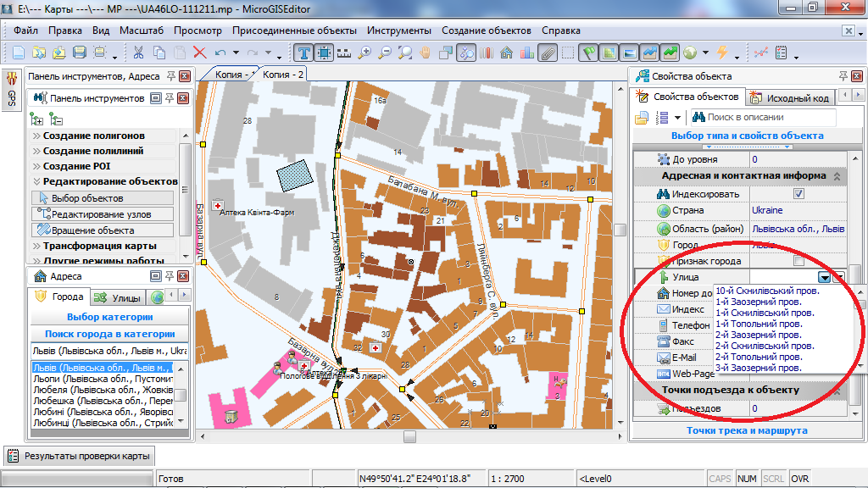Open the Инструменты menu
This screenshot has width=868, height=488.
click(399, 30)
